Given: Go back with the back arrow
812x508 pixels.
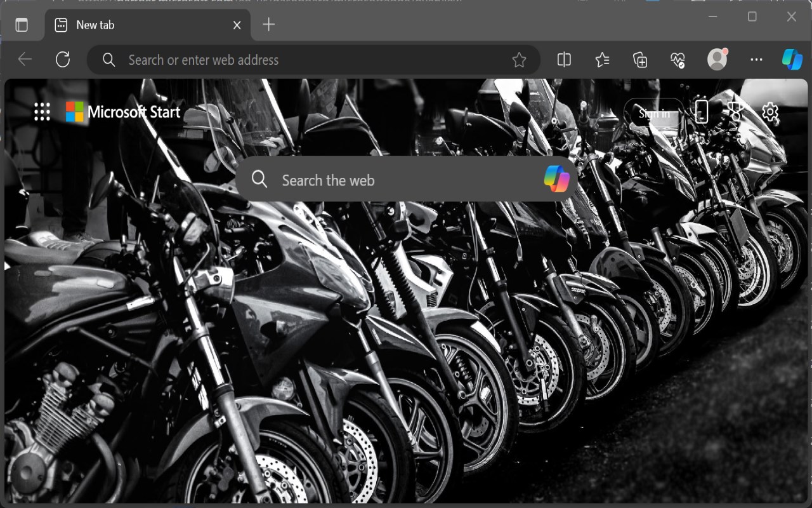Looking at the screenshot, I should click(25, 60).
